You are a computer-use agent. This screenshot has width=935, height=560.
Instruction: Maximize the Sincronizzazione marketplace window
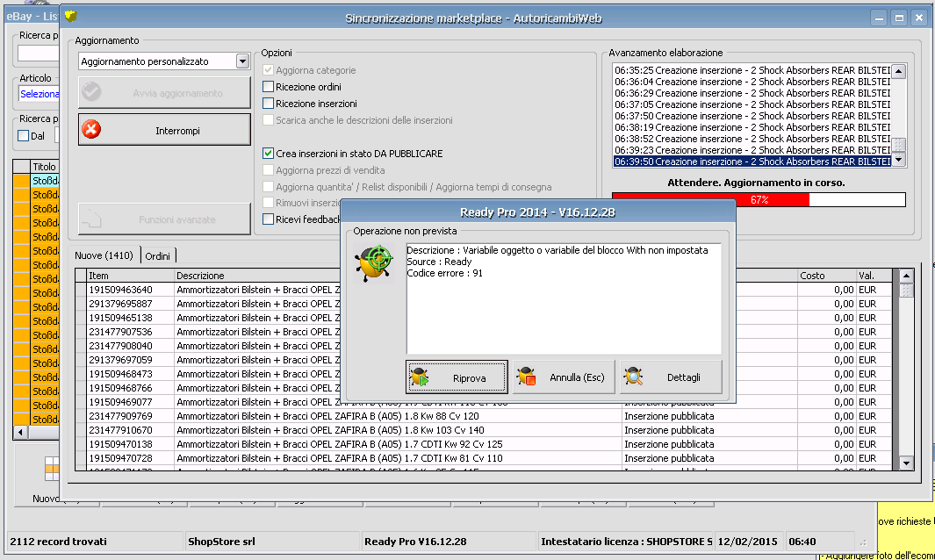(899, 18)
